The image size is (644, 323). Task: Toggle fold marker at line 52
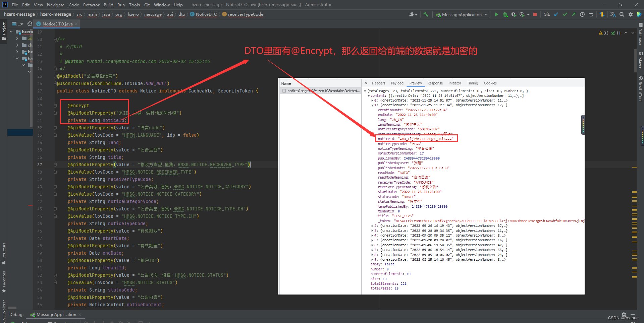tap(55, 275)
